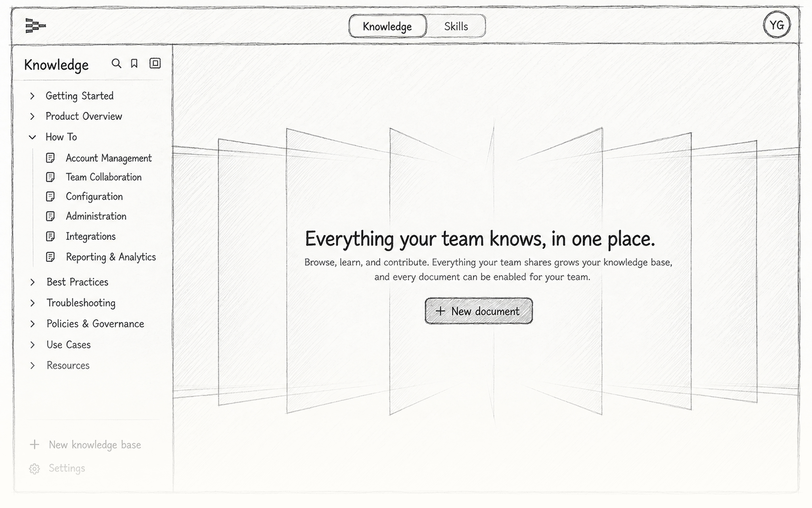Viewport: 812px width, 508px height.
Task: Collapse the How To section chevron
Action: coord(33,137)
